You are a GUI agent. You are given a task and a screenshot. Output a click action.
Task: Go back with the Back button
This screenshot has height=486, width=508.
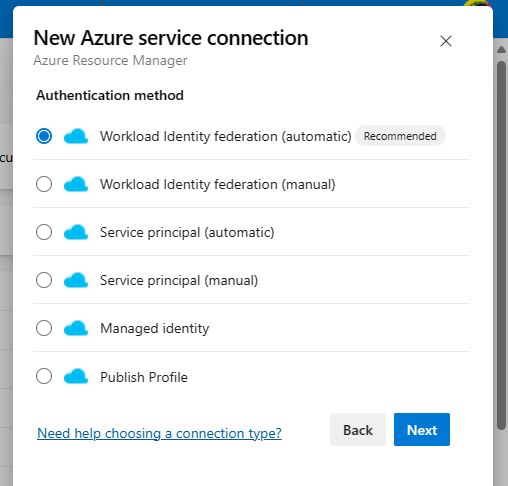click(358, 430)
